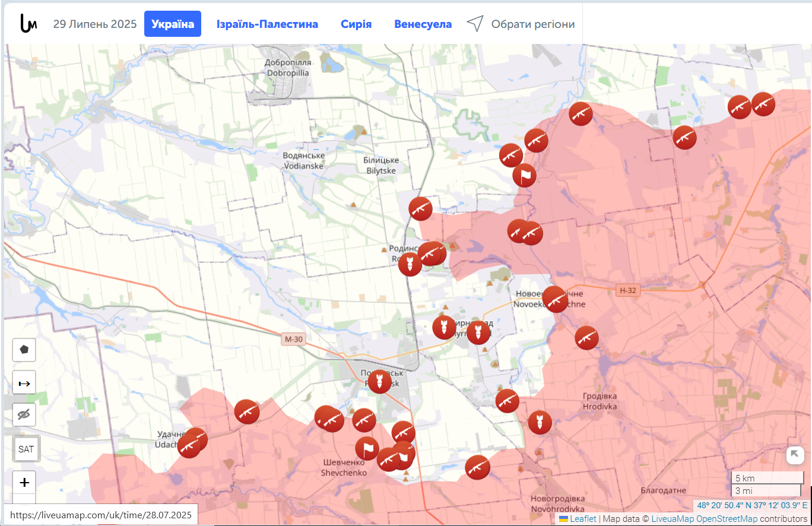
Task: Click the bomb marker near Hrodivka
Action: click(x=540, y=422)
